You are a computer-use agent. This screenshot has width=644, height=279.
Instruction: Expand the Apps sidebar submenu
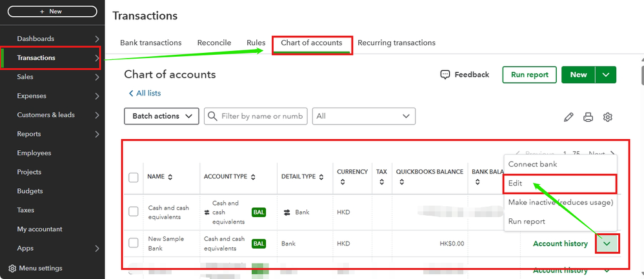click(x=97, y=249)
